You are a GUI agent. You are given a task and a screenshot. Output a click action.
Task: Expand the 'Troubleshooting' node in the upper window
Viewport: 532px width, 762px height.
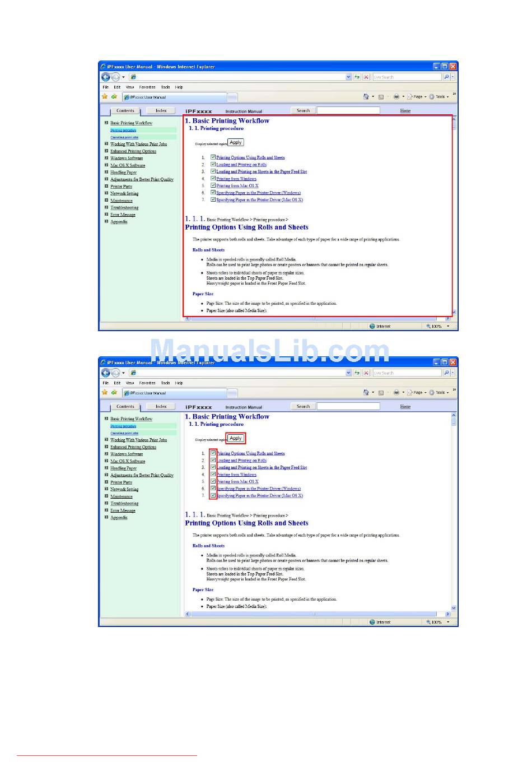click(x=106, y=207)
